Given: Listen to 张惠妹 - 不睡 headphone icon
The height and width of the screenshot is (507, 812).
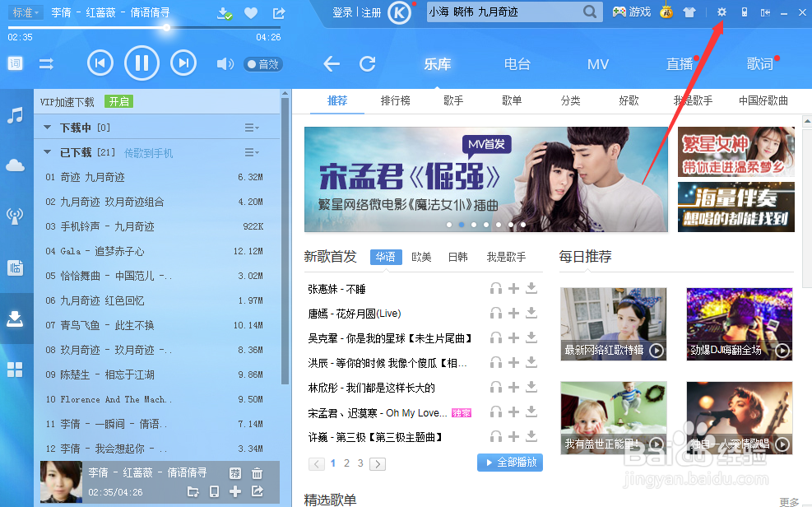Looking at the screenshot, I should [496, 288].
